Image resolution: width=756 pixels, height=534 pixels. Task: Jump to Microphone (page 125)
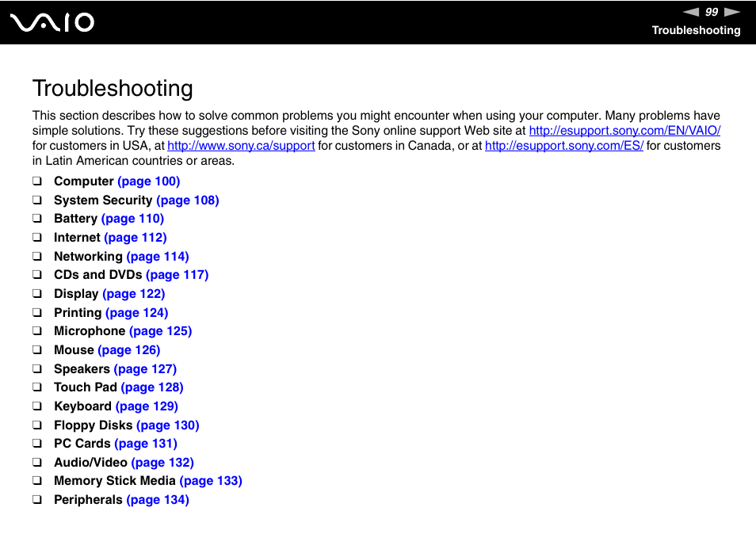(161, 331)
